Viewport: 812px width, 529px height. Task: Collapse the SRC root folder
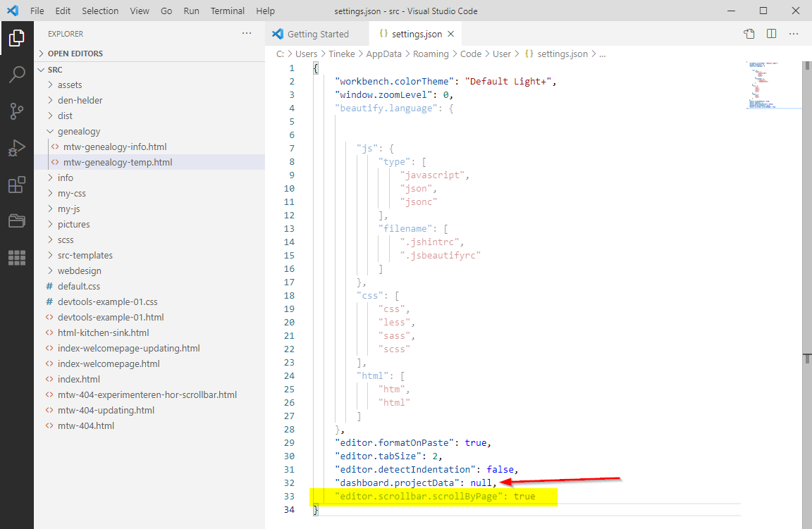pyautogui.click(x=42, y=69)
